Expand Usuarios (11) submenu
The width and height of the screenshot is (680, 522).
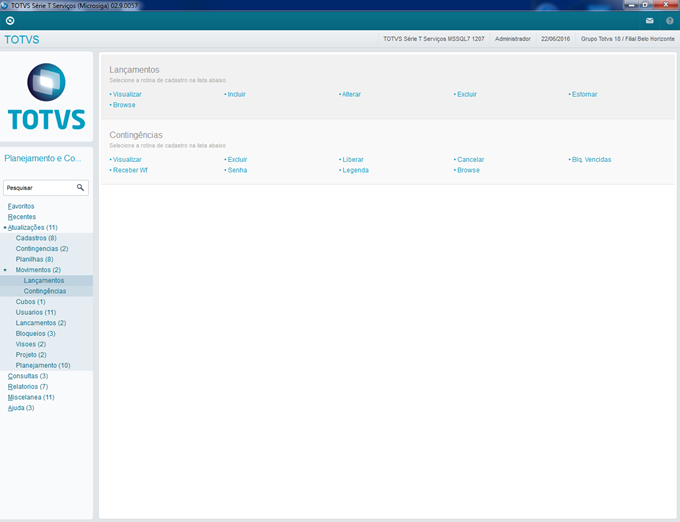(36, 313)
